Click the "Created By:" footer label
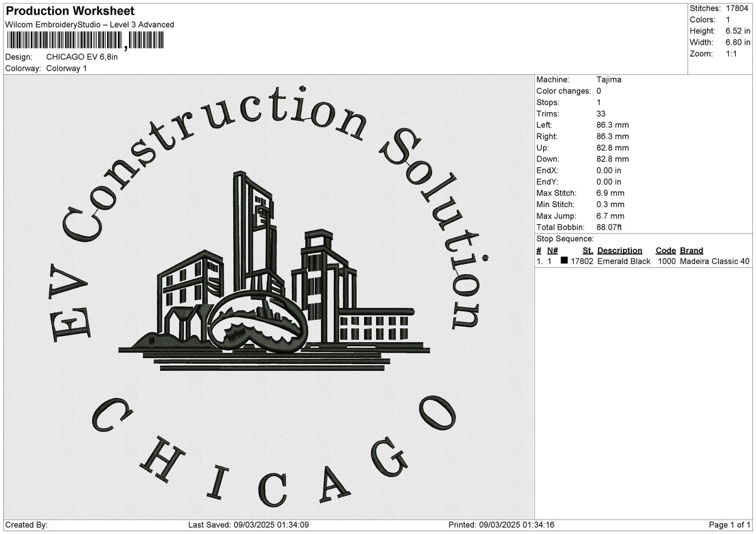This screenshot has height=534, width=756. (26, 525)
